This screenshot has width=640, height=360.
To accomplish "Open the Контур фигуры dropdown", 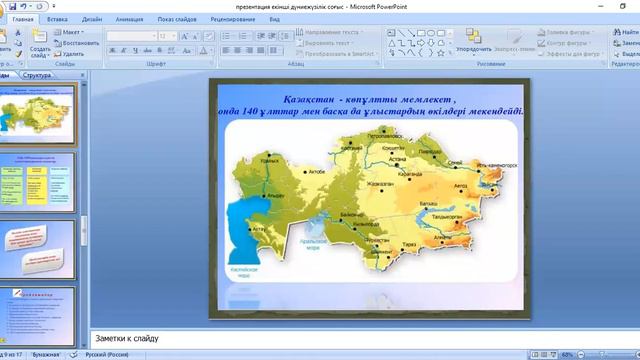I will (x=564, y=43).
